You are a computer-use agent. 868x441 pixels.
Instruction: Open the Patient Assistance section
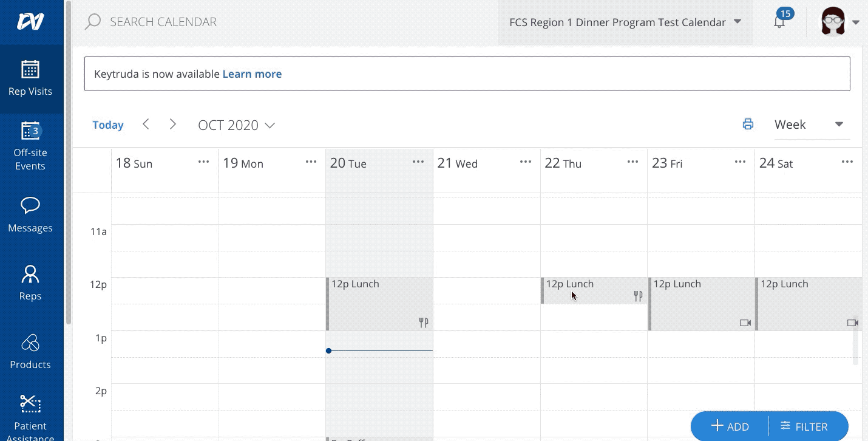pyautogui.click(x=30, y=416)
